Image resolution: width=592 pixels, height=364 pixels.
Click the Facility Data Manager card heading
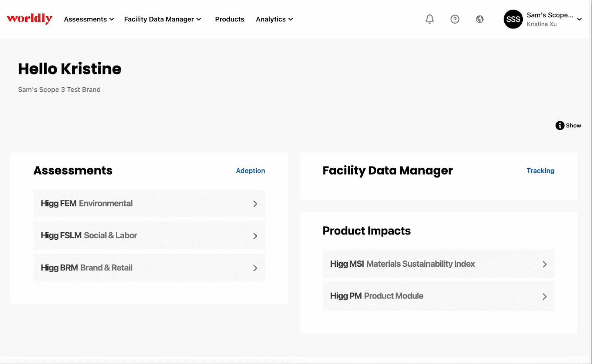[387, 171]
